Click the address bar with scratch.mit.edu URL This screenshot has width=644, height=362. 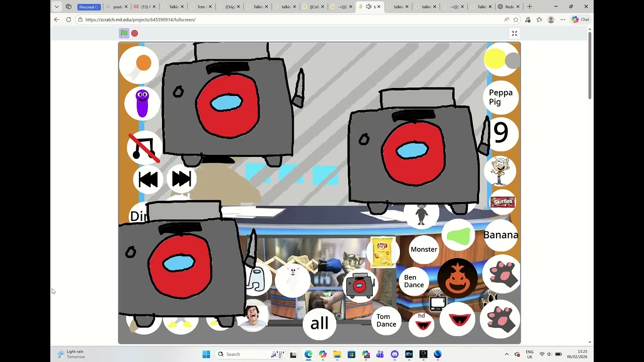point(289,20)
